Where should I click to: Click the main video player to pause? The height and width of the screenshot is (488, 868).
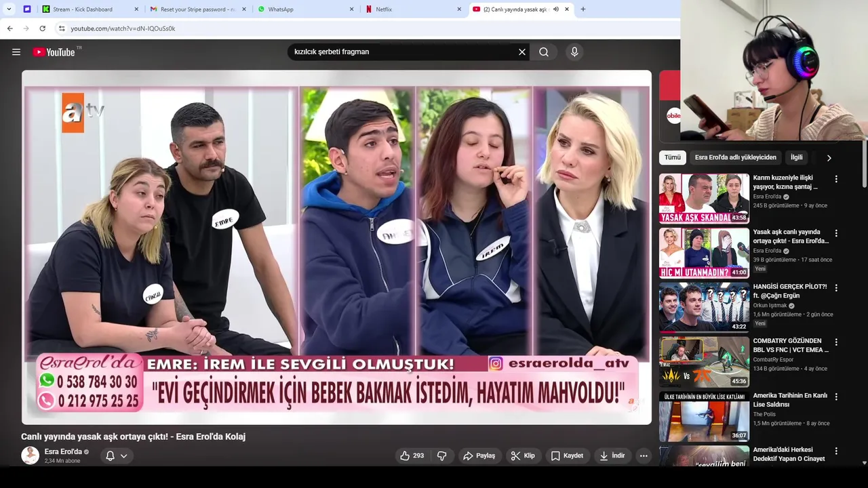[x=336, y=247]
